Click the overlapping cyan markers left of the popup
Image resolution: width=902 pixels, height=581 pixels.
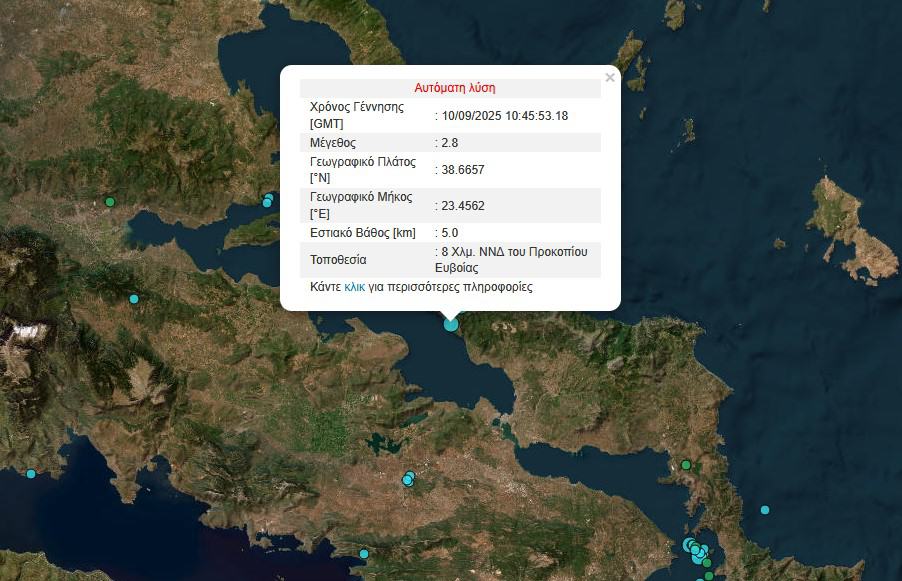pyautogui.click(x=267, y=201)
